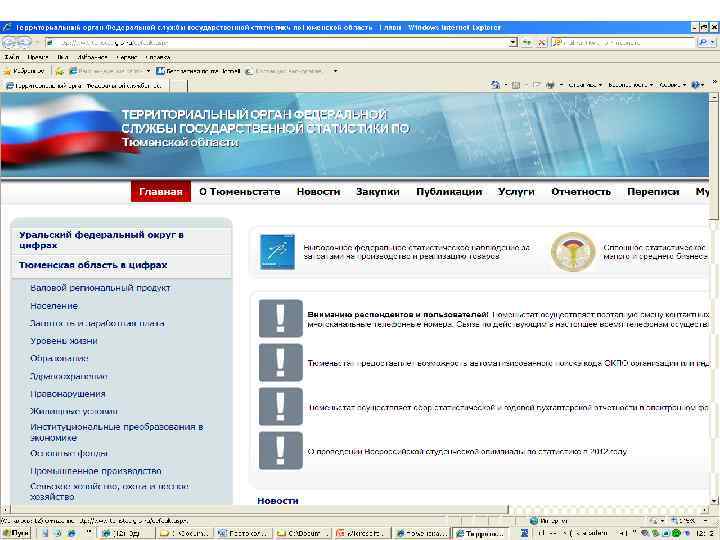Open the search provider dropdown arrow
The width and height of the screenshot is (720, 540).
click(x=713, y=43)
